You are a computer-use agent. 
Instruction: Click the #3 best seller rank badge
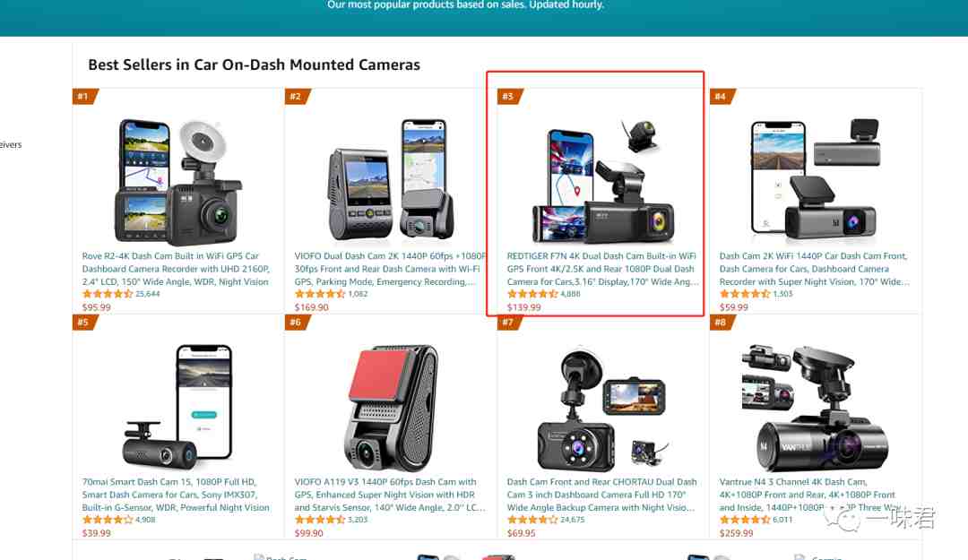tap(509, 96)
